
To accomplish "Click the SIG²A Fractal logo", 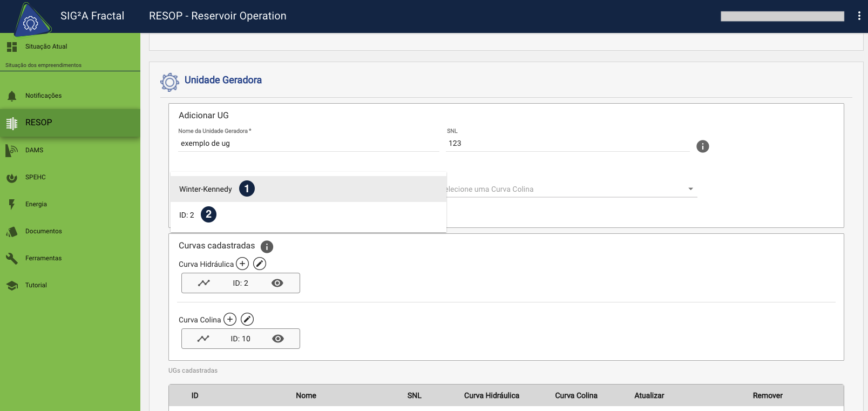I will pyautogui.click(x=31, y=20).
